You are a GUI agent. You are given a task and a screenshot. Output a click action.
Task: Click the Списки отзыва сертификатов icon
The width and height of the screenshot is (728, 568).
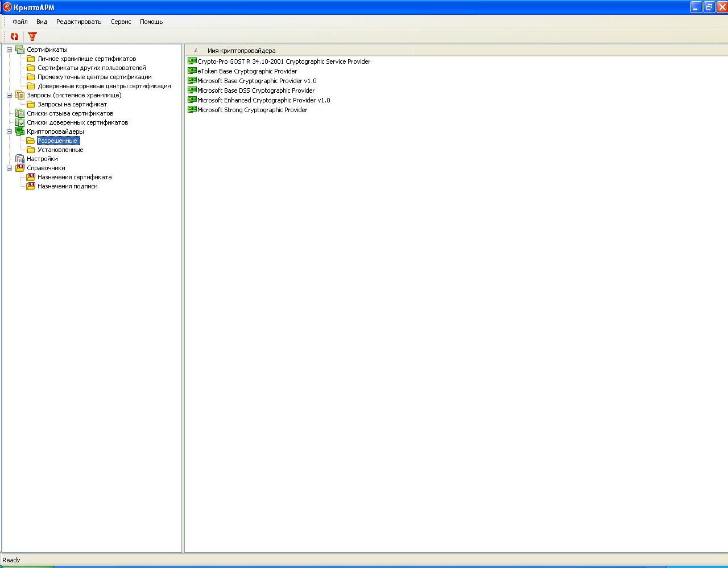(x=20, y=113)
